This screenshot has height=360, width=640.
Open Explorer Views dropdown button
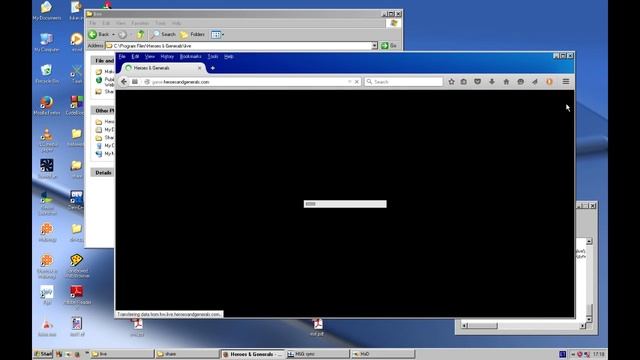[x=218, y=34]
